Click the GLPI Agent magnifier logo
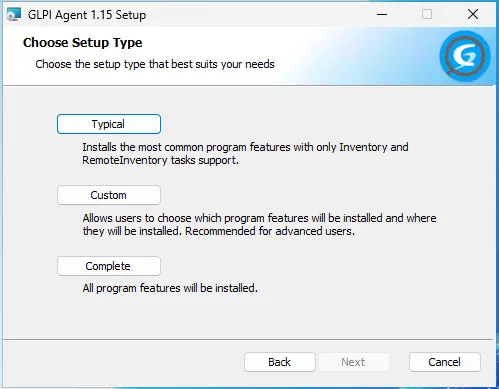 pos(464,57)
